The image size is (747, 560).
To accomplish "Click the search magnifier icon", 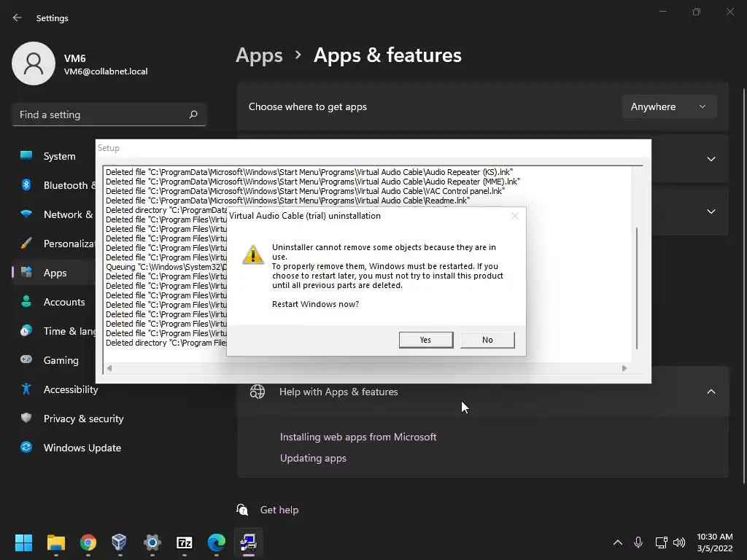I will click(x=193, y=114).
